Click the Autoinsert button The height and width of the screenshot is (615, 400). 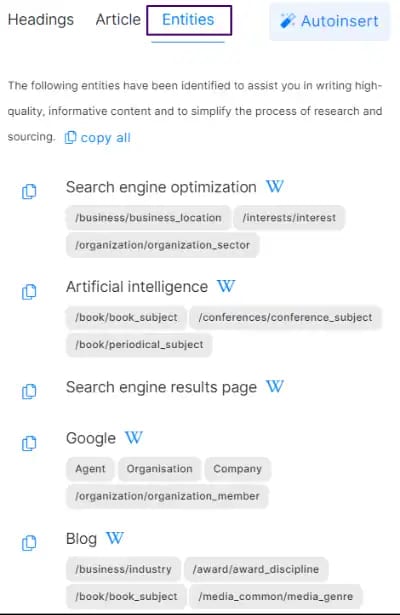click(329, 21)
